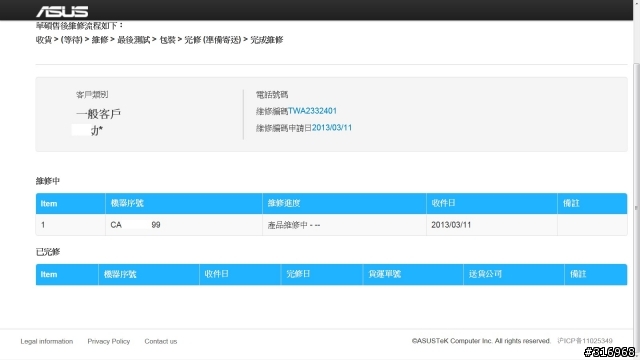
Task: Click the repair process flow text line
Action: point(160,40)
